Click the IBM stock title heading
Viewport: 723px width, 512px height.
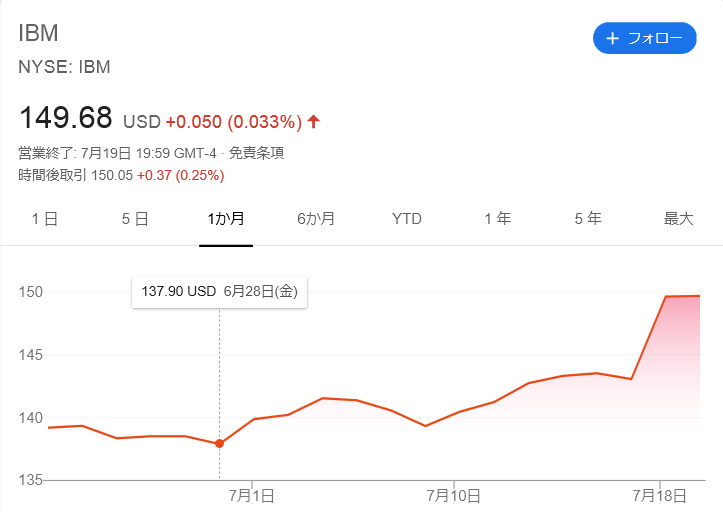(39, 32)
